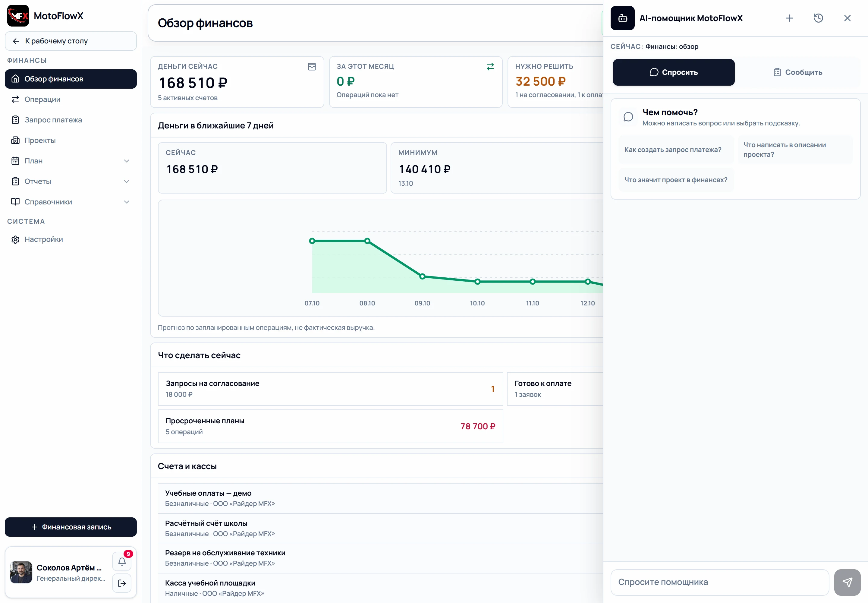
Task: Expand the Справочники sidebar section chevron
Action: [x=127, y=202]
